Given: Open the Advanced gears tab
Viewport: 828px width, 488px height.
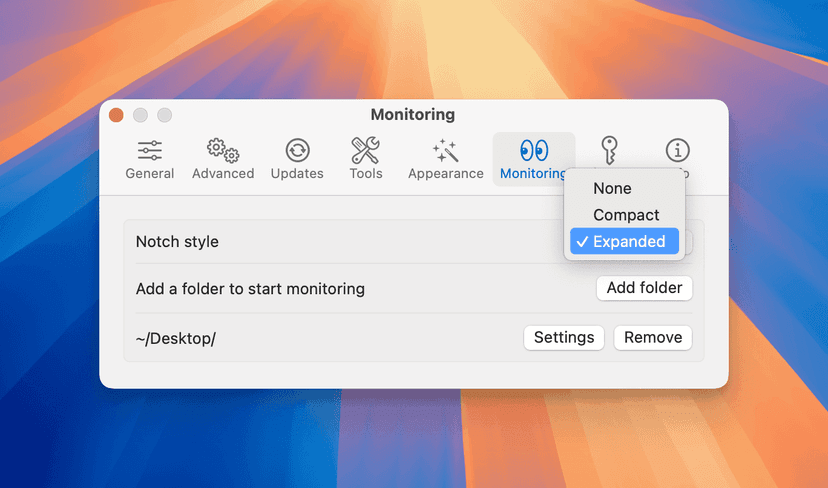Looking at the screenshot, I should click(x=223, y=159).
